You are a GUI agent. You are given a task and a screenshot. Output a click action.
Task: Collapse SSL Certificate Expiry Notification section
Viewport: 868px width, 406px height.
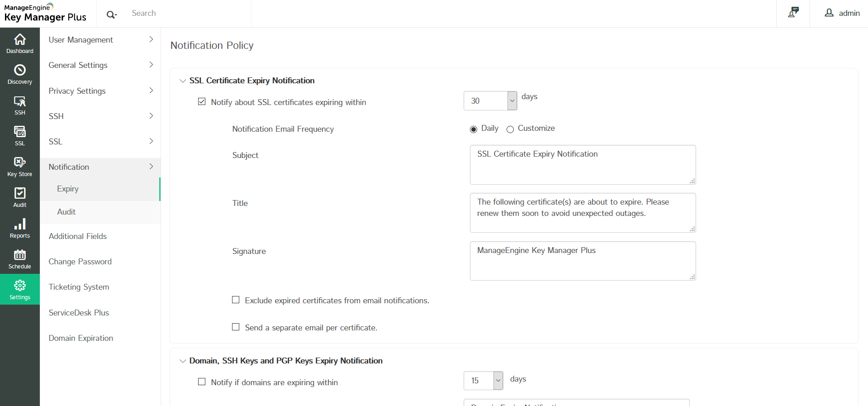click(183, 81)
